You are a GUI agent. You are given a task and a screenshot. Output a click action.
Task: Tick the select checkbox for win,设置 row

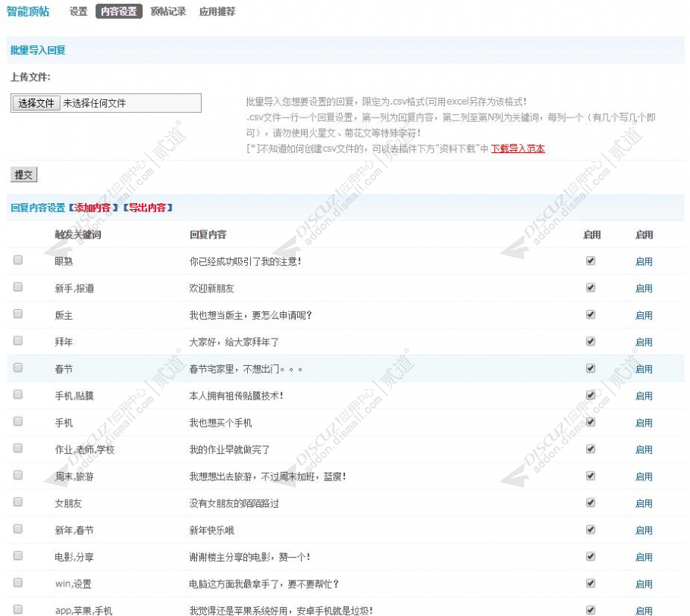(x=18, y=582)
